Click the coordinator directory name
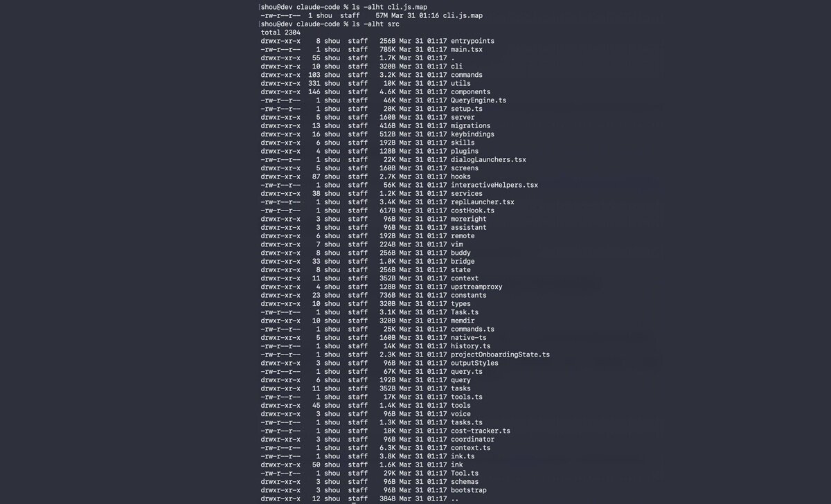The image size is (831, 504). [x=472, y=439]
